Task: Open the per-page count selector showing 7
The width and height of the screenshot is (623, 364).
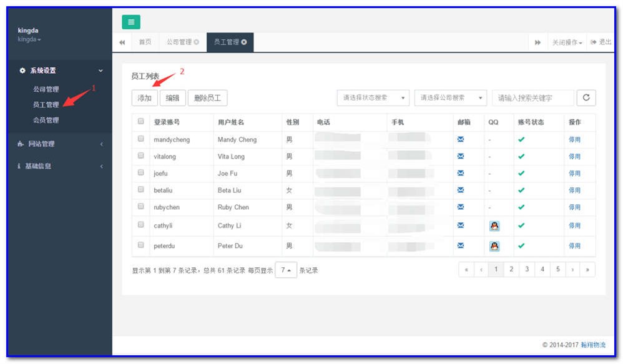Action: tap(287, 270)
